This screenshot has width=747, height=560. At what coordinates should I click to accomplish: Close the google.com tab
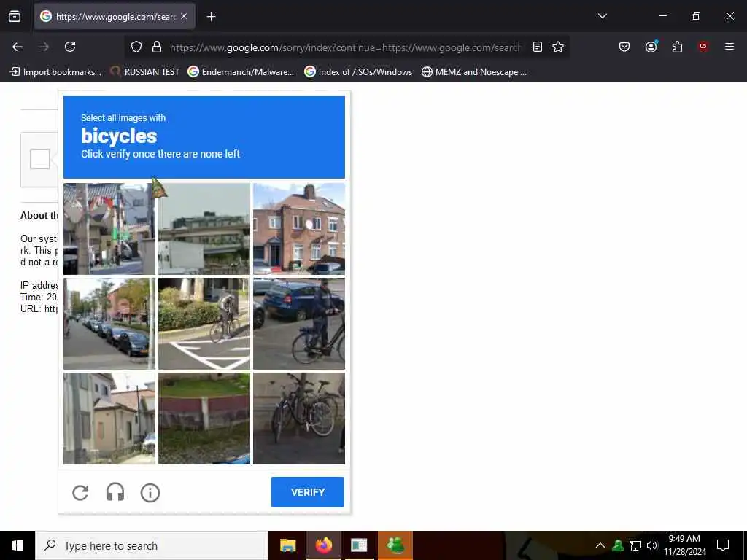[x=184, y=17]
